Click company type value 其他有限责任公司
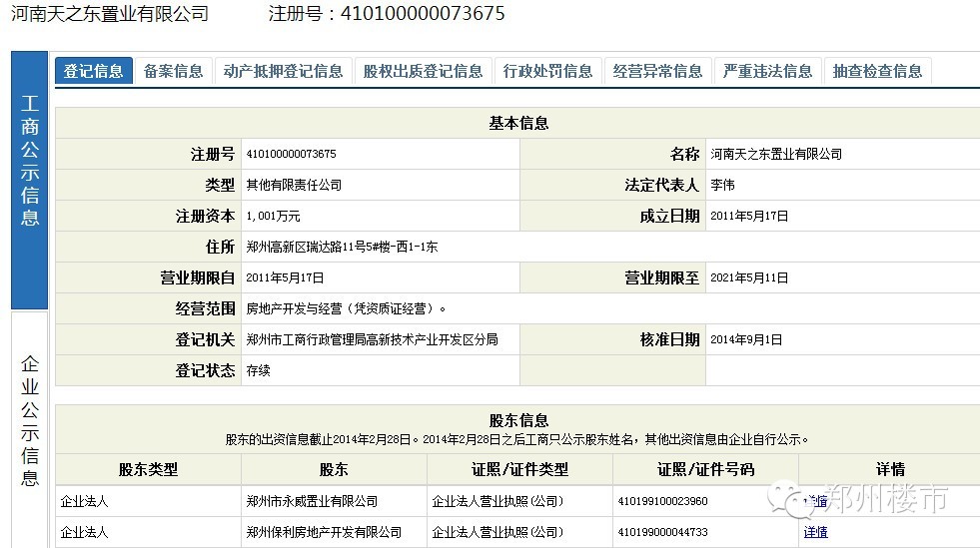This screenshot has height=548, width=980. click(294, 185)
